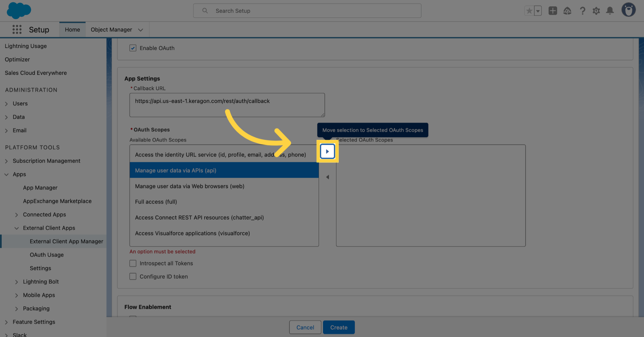Open OAuth Usage page

(x=47, y=255)
